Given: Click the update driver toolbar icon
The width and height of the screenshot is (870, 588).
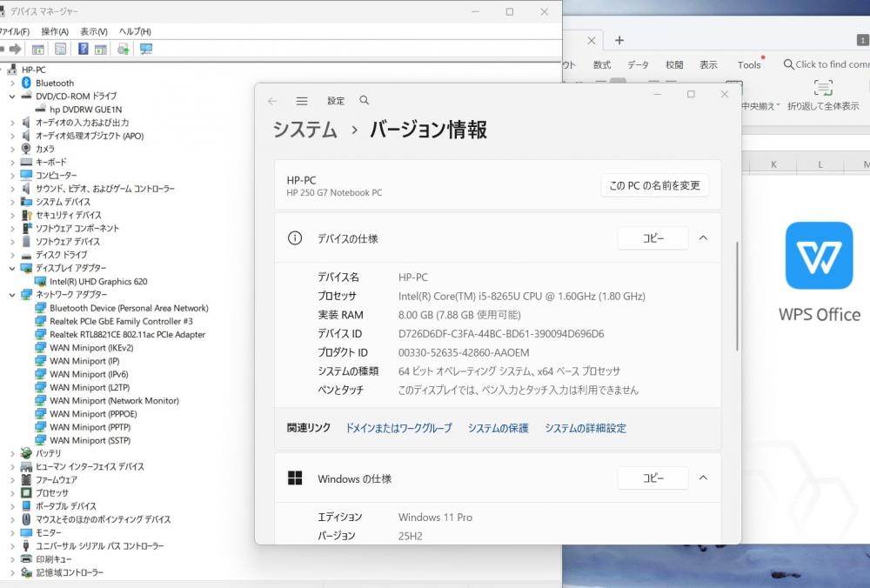Looking at the screenshot, I should click(123, 49).
